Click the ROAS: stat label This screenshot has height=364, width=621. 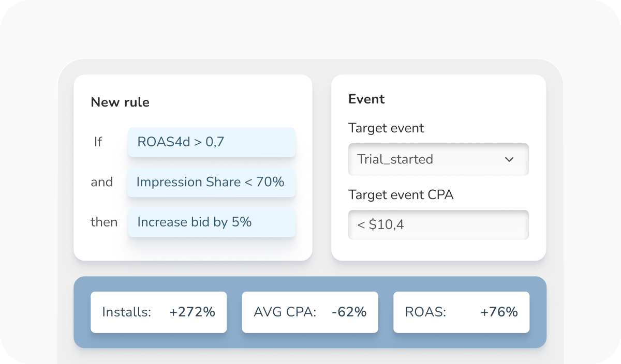425,312
